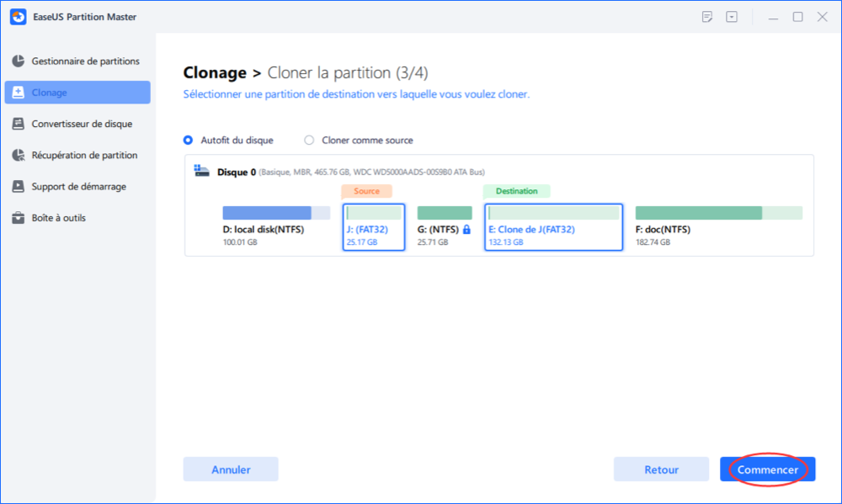
Task: Click the Convertisseur de disque sidebar icon
Action: tap(18, 124)
